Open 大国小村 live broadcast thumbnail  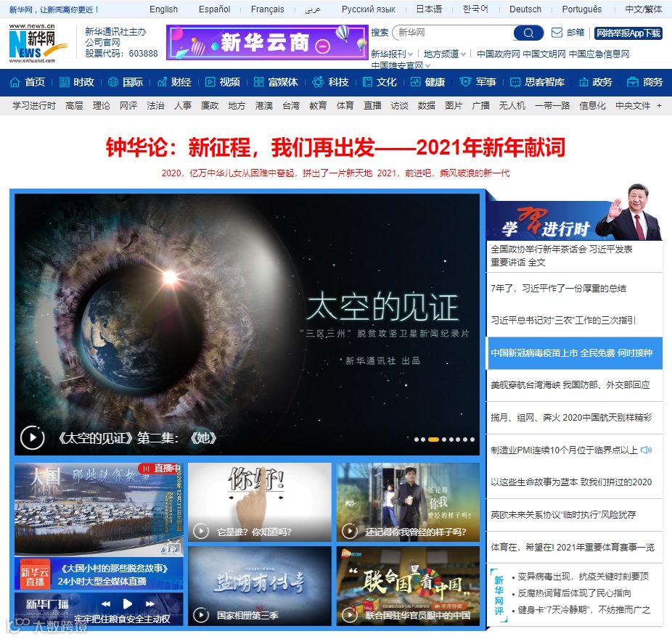[99, 509]
